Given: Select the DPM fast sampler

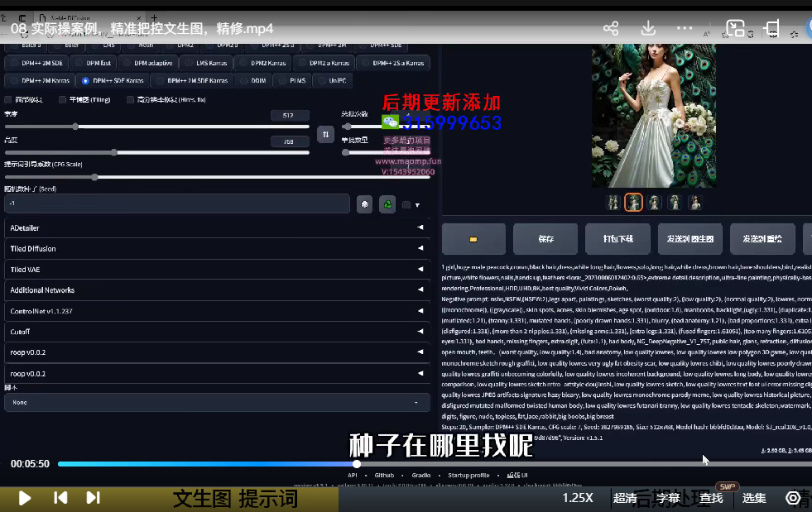Looking at the screenshot, I should (x=94, y=63).
